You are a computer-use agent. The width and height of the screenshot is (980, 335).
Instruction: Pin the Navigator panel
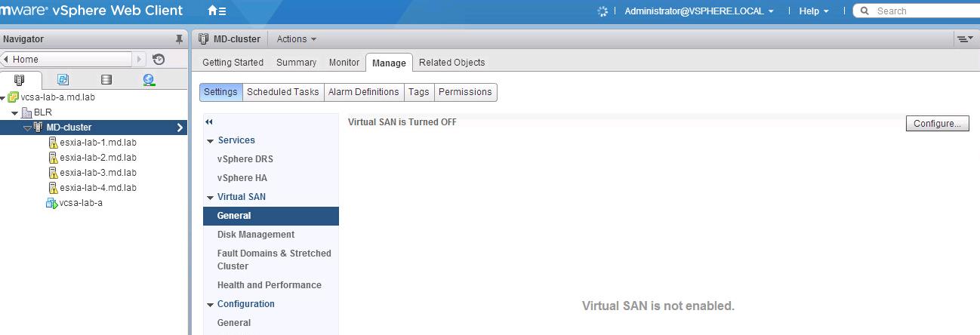(179, 39)
